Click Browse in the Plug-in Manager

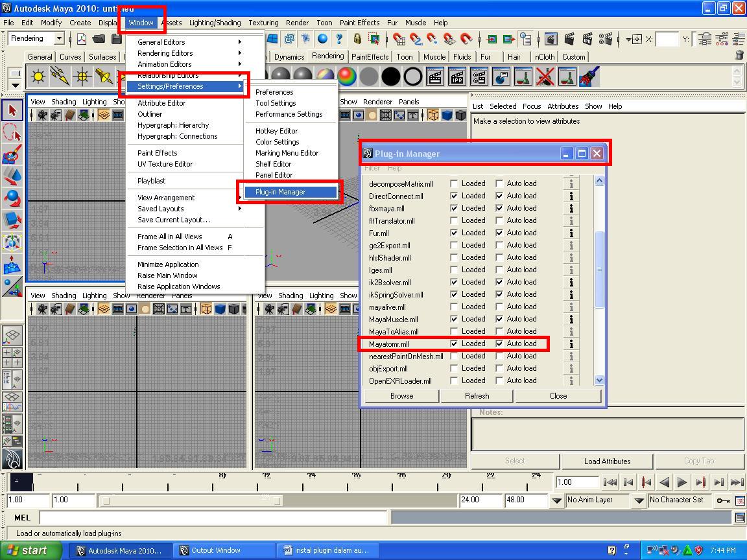(401, 395)
